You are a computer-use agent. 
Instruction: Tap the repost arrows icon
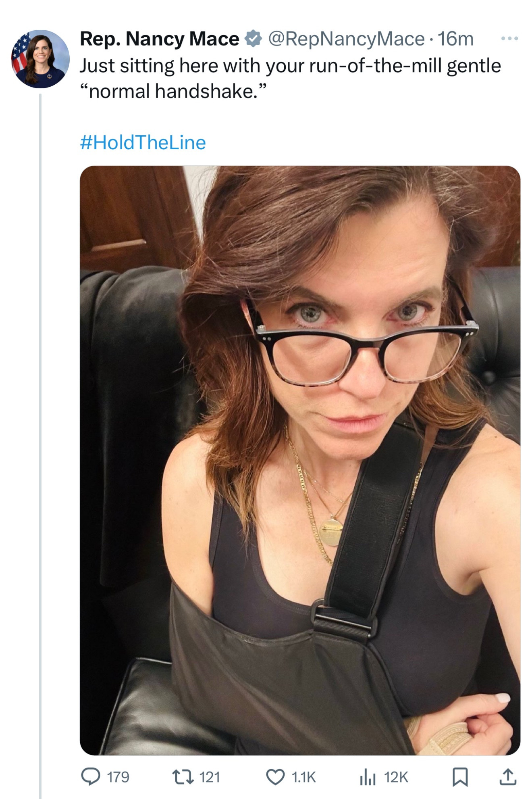(182, 777)
